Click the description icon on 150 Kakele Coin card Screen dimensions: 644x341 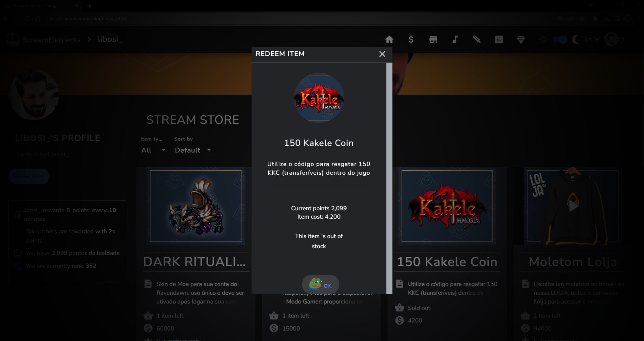(399, 284)
